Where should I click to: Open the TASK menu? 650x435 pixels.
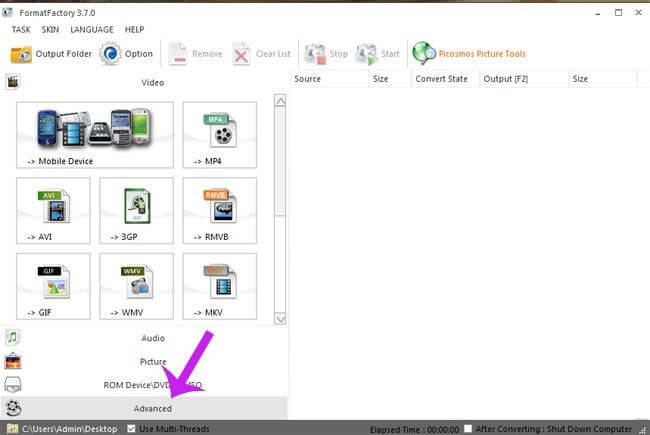21,30
